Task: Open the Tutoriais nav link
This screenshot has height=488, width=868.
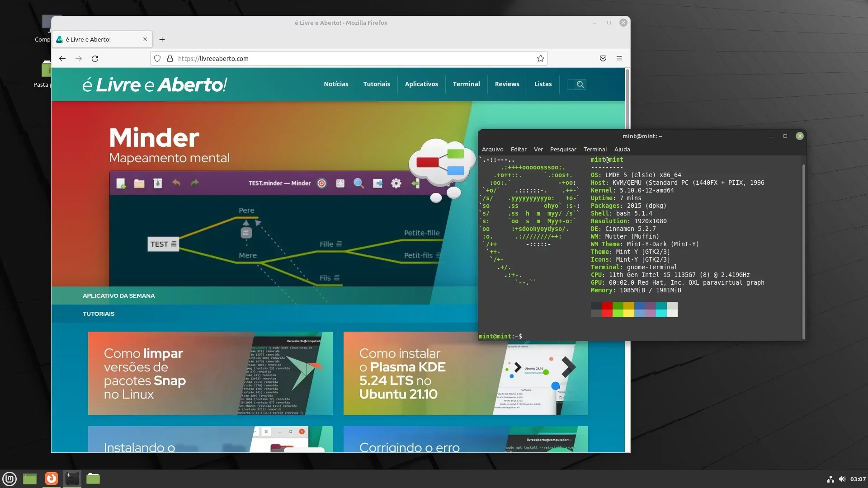Action: (x=377, y=84)
